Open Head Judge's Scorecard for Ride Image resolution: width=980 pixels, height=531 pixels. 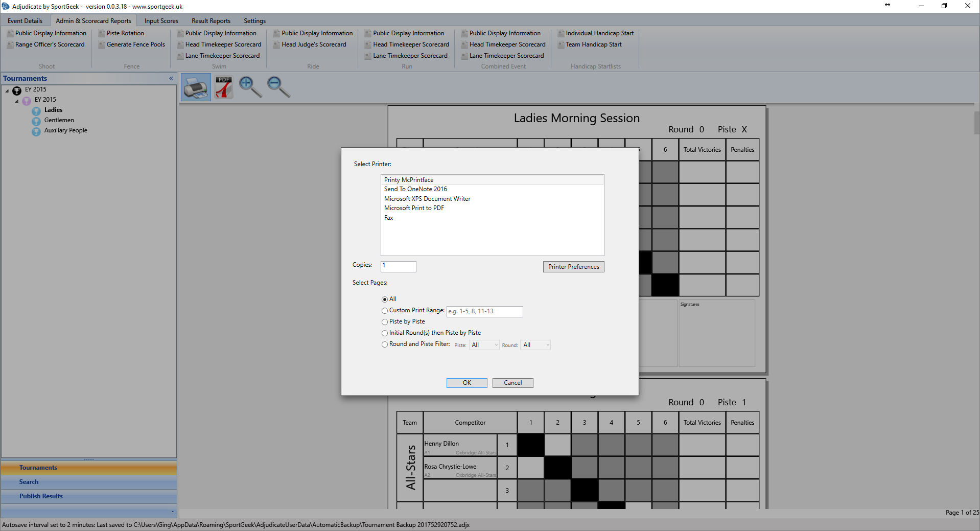click(x=310, y=44)
